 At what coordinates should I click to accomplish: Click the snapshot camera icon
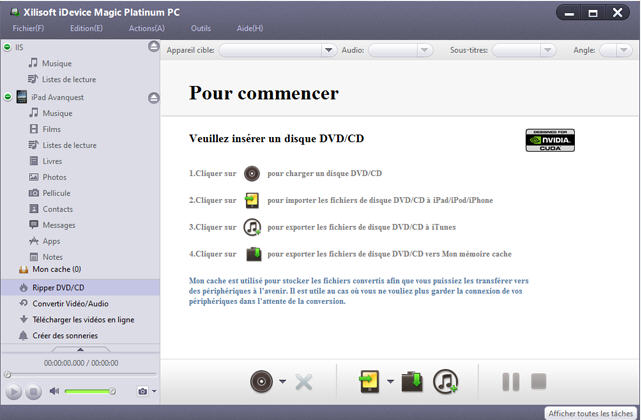pyautogui.click(x=142, y=391)
